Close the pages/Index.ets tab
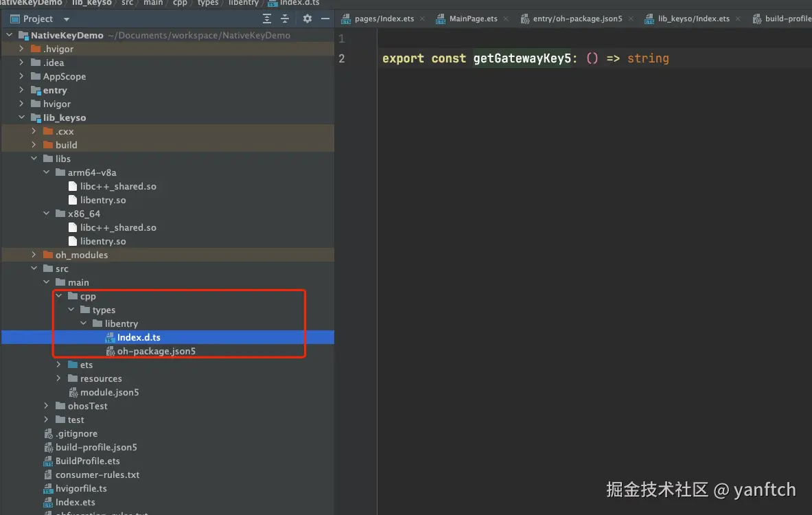 tap(423, 19)
